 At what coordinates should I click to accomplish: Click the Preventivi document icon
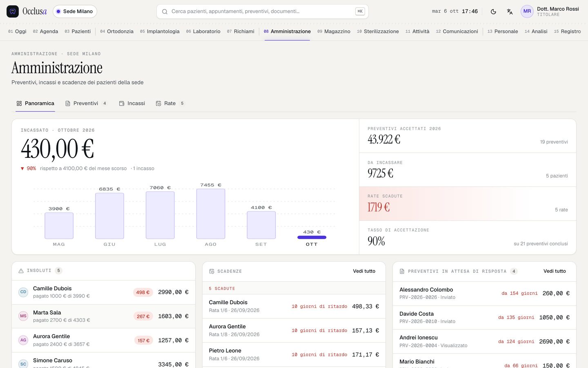(x=68, y=103)
